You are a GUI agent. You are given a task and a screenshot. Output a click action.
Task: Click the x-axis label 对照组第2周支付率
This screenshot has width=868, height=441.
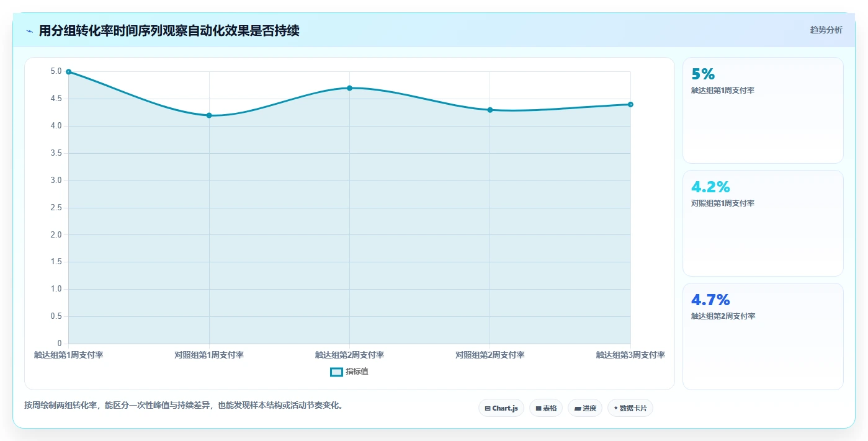point(490,355)
